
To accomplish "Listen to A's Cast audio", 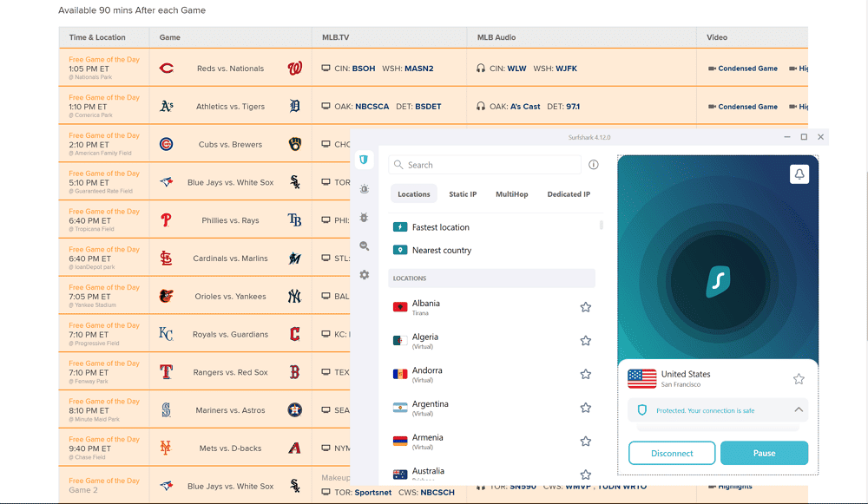I will tap(525, 107).
